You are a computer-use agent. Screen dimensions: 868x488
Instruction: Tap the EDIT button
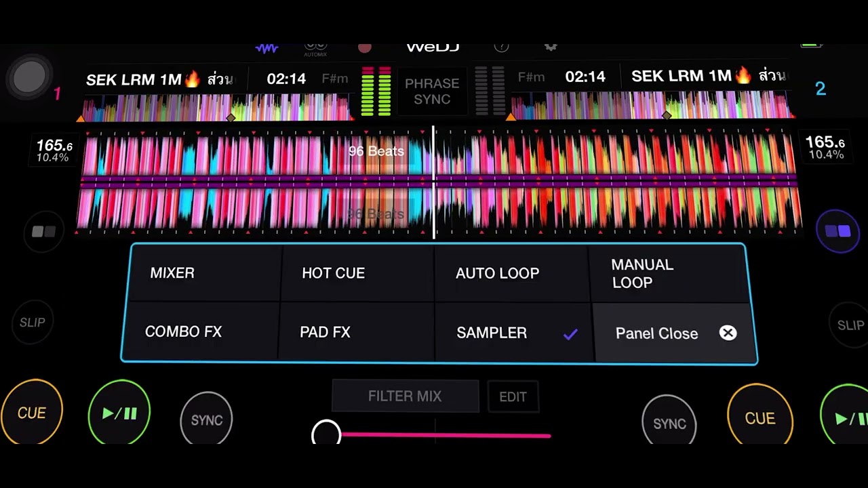click(513, 397)
